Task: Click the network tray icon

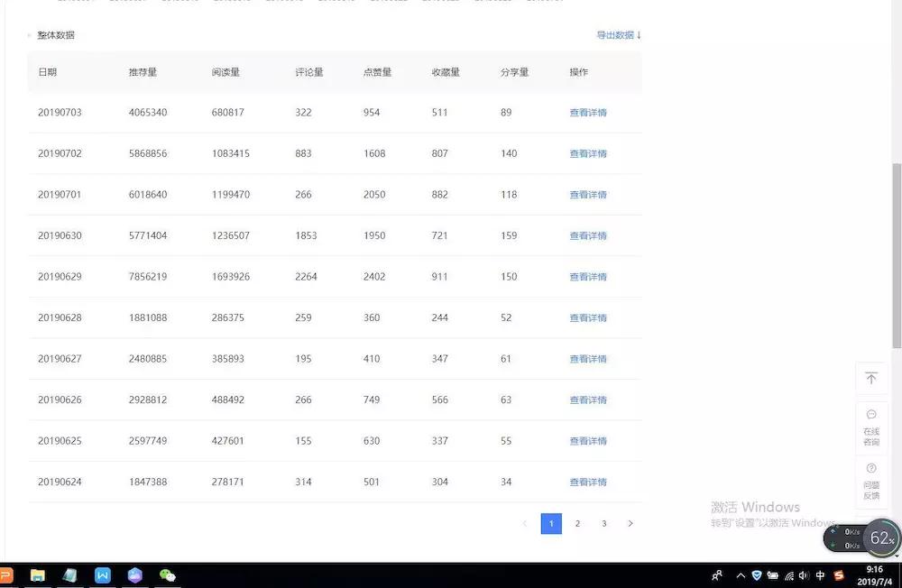Action: pos(788,575)
